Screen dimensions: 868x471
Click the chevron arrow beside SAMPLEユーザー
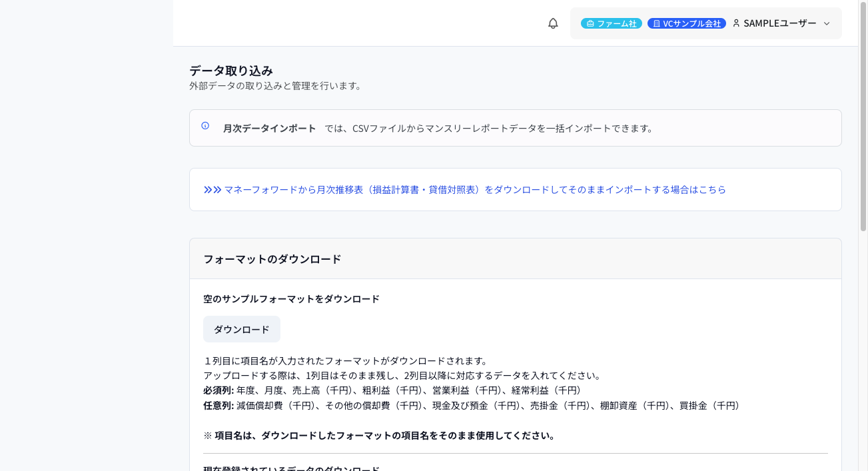pyautogui.click(x=827, y=23)
